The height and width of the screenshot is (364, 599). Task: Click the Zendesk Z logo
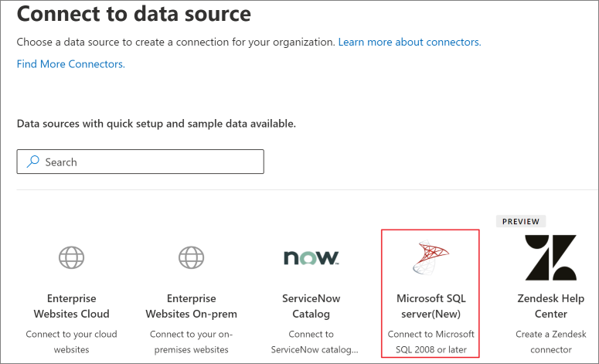[x=551, y=257]
